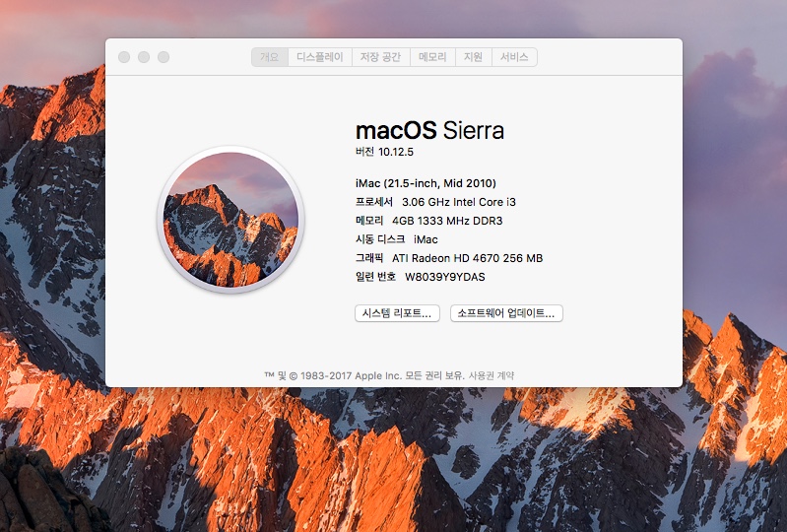Open the 저장 공간 tab

coord(380,57)
